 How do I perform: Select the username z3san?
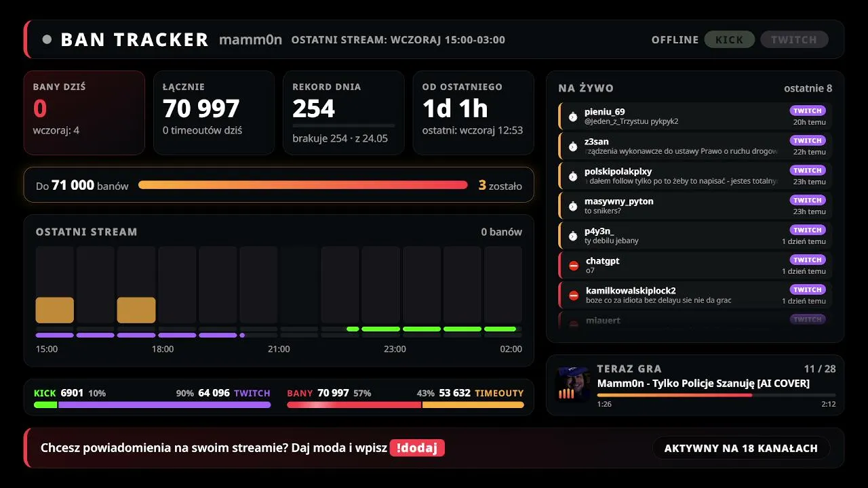point(597,142)
